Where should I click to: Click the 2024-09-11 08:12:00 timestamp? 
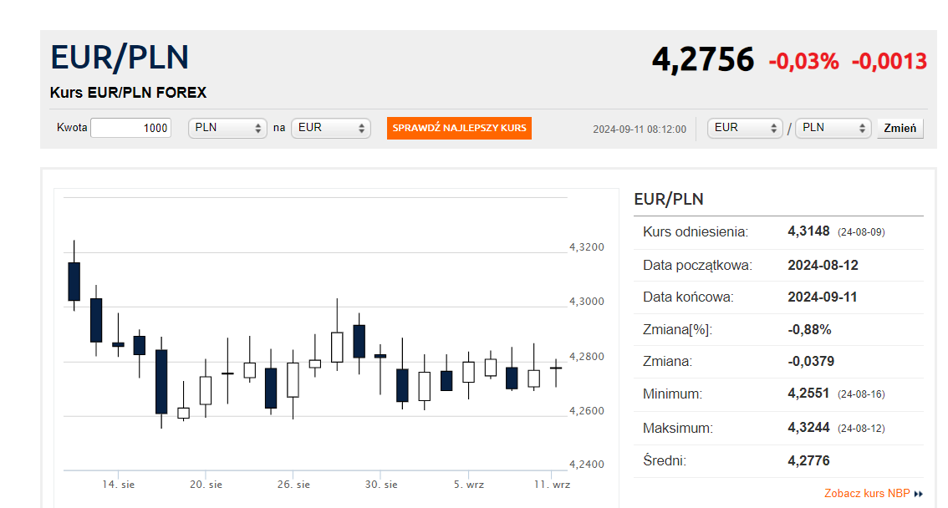click(639, 129)
